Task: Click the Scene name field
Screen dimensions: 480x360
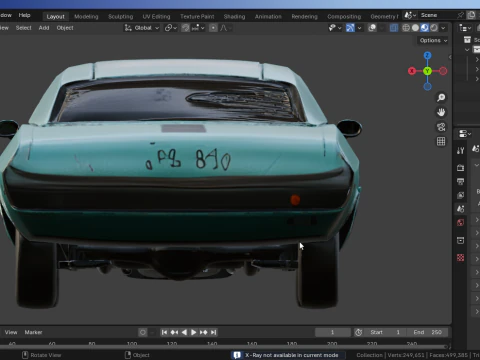Action: coord(437,15)
